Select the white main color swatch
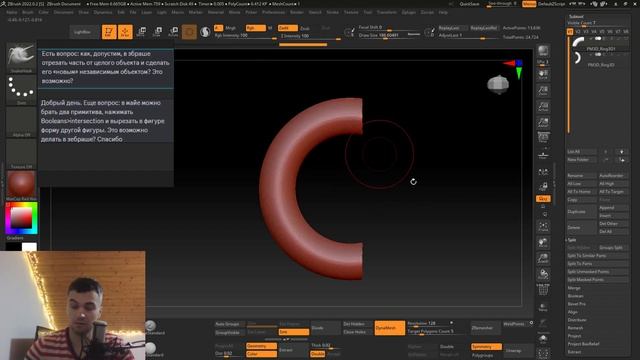640x360 pixels. click(x=29, y=247)
